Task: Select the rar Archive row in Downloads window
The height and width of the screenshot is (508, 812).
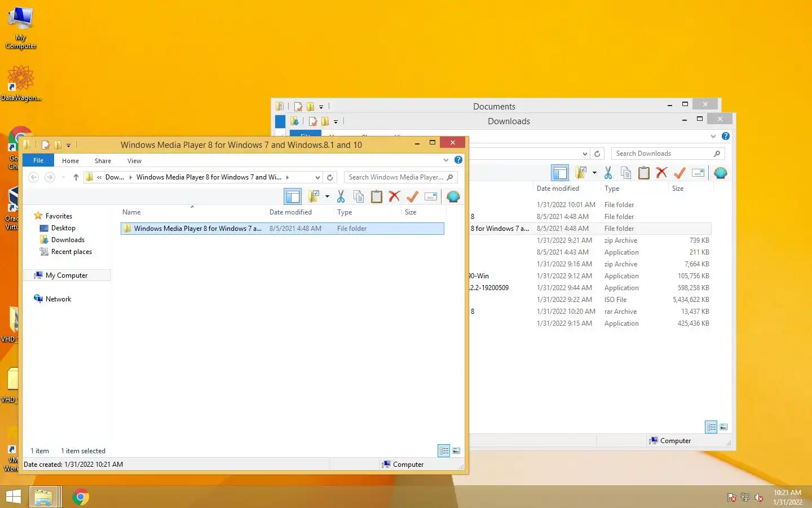Action: [x=590, y=312]
